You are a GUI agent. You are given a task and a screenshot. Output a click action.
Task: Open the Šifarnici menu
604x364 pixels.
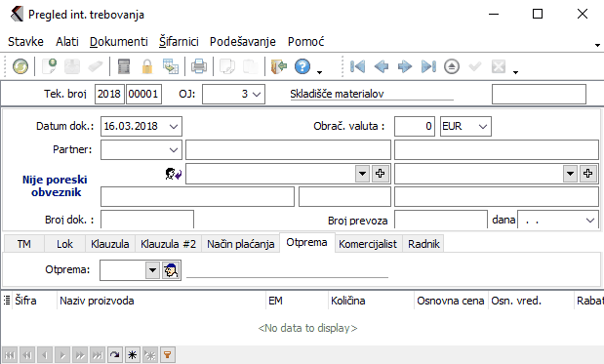tap(179, 42)
